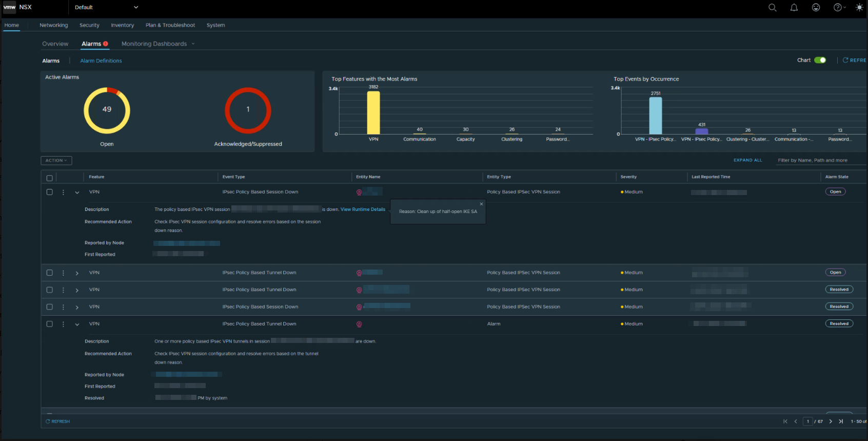
Task: Click the page number input box
Action: [x=808, y=421]
